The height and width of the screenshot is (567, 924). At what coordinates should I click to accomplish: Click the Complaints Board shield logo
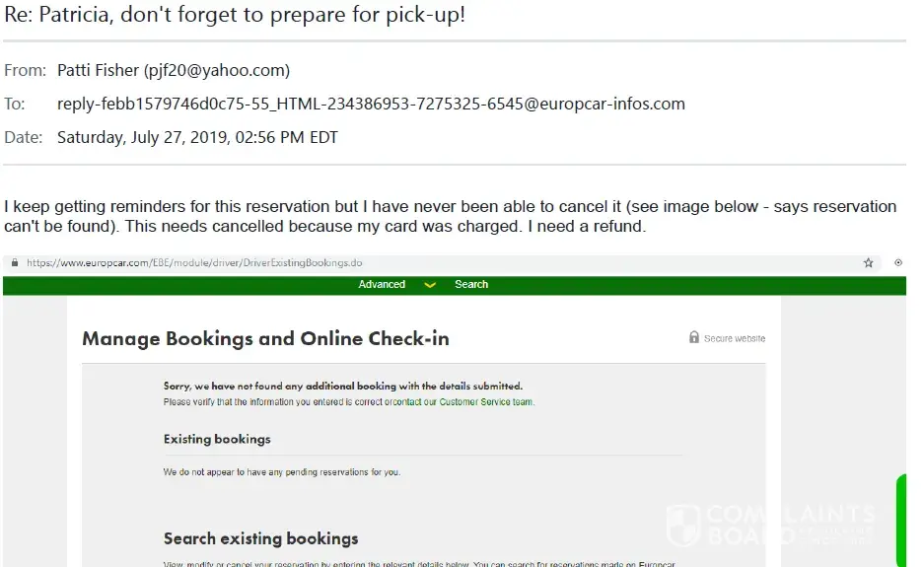point(683,525)
